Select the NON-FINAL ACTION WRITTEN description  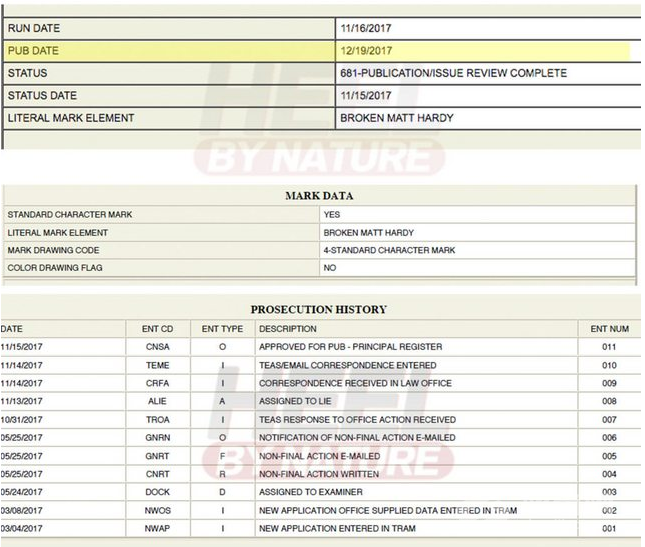(319, 474)
